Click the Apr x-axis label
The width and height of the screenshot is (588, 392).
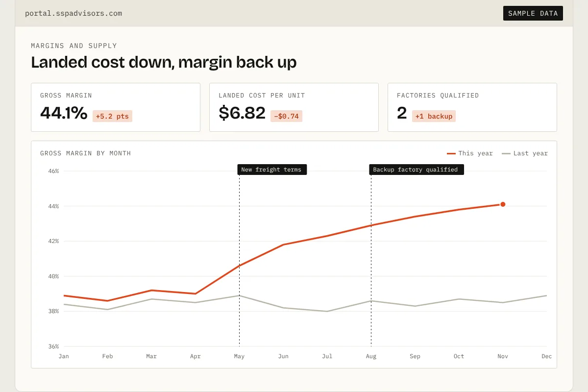(x=196, y=356)
